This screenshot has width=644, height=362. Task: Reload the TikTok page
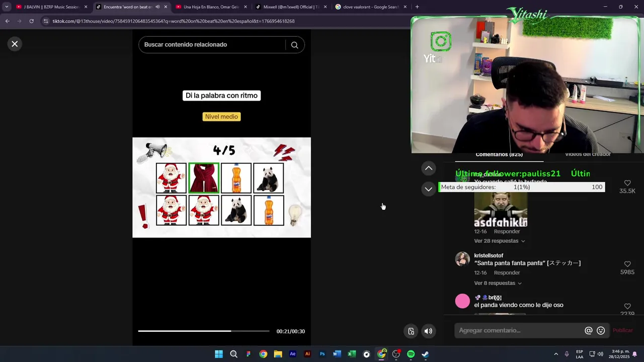(x=31, y=21)
